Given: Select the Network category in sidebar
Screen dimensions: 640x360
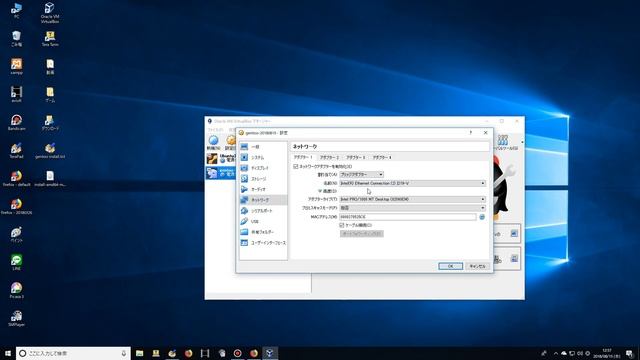Looking at the screenshot, I should [x=263, y=200].
